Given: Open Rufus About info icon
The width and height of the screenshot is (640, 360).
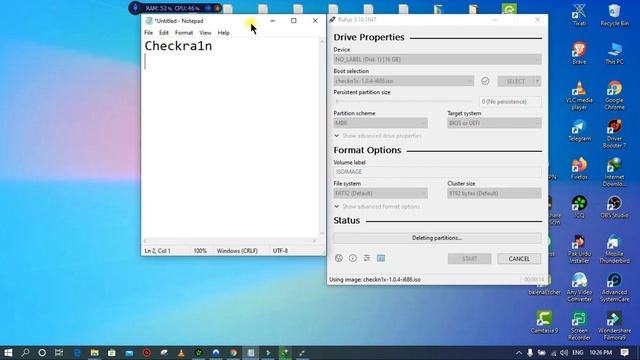Looking at the screenshot, I should tap(353, 258).
